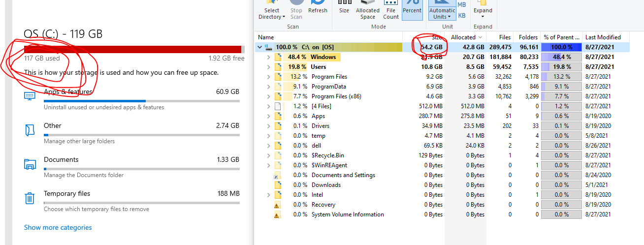
Task: Click the ProgramData row folder icon
Action: click(x=278, y=87)
